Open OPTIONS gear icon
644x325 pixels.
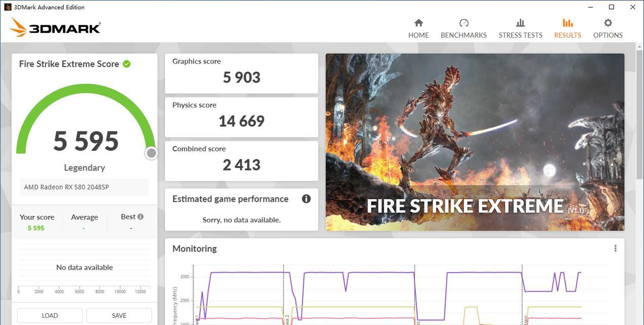tap(608, 23)
